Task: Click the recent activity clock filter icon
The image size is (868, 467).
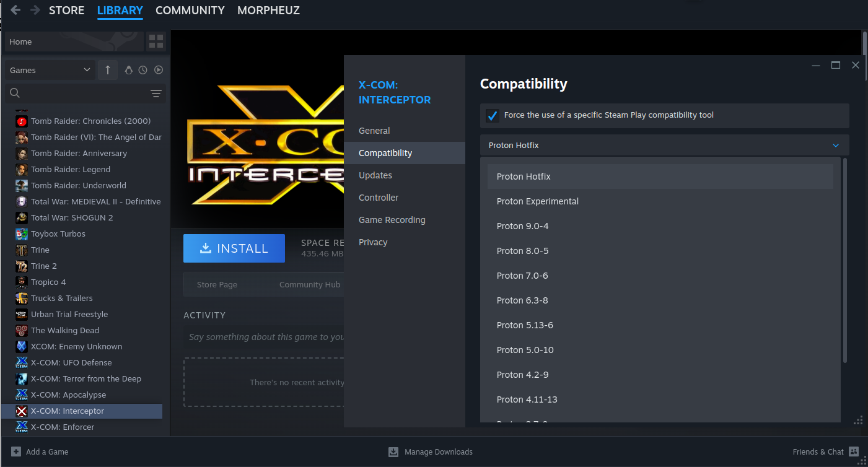Action: [x=143, y=70]
